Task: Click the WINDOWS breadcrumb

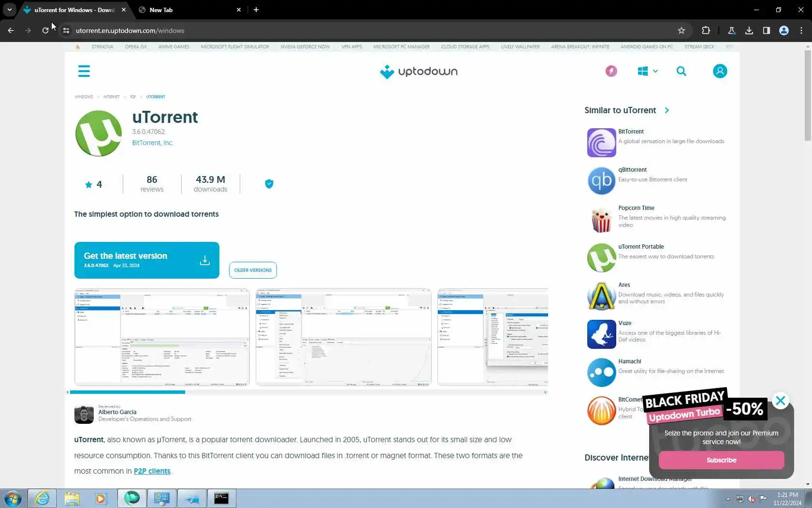Action: 84,97
